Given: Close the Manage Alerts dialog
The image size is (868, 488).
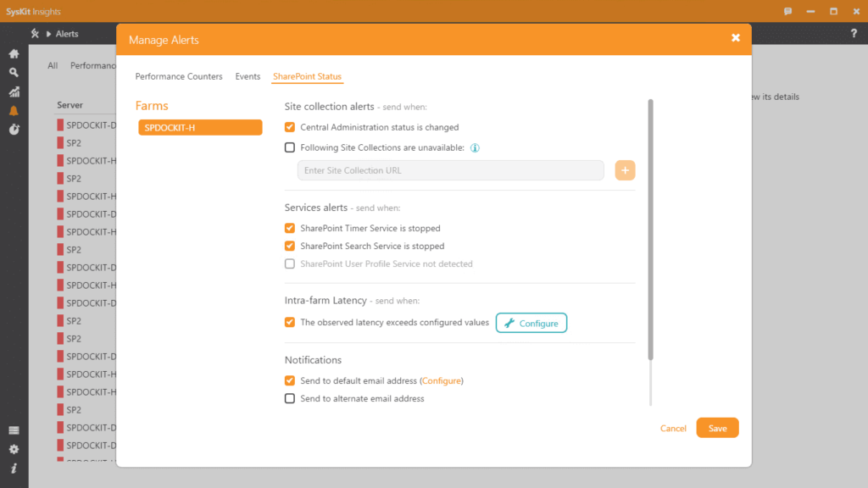Looking at the screenshot, I should pos(736,37).
